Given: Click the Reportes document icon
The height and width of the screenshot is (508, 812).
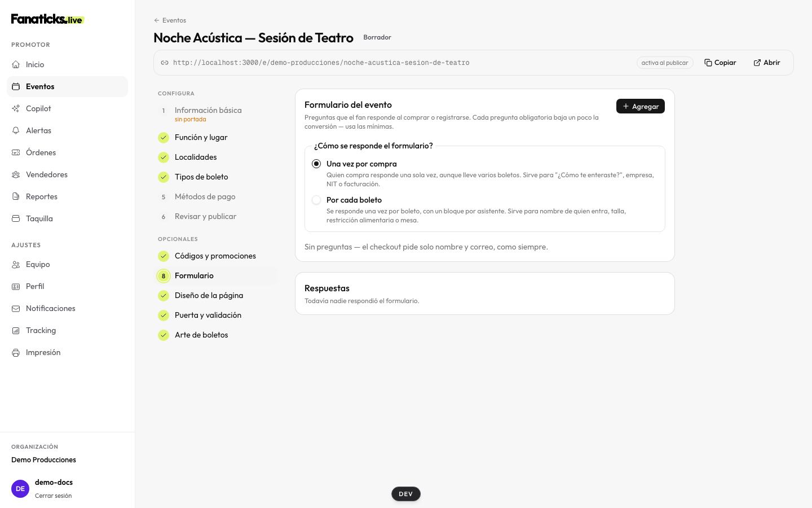Looking at the screenshot, I should pos(16,196).
